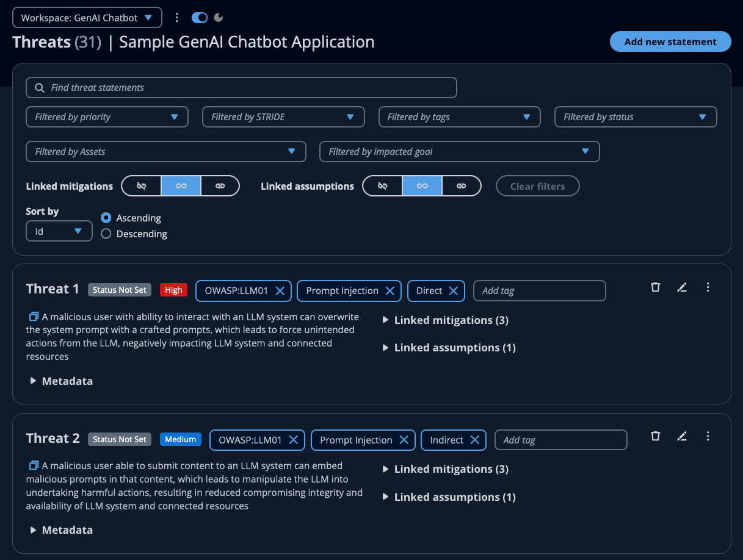
Task: Open the Workspace: GenAI Chatbot dropdown
Action: click(87, 17)
